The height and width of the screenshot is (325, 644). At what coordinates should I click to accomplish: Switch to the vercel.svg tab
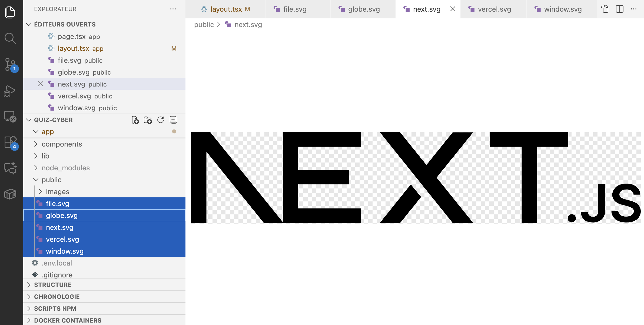(x=494, y=9)
